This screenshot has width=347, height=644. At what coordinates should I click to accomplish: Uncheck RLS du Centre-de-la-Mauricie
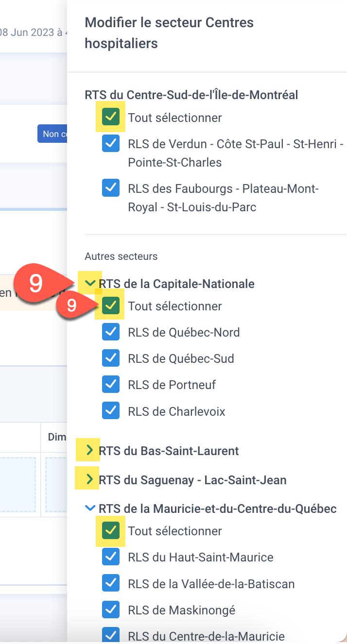(111, 634)
